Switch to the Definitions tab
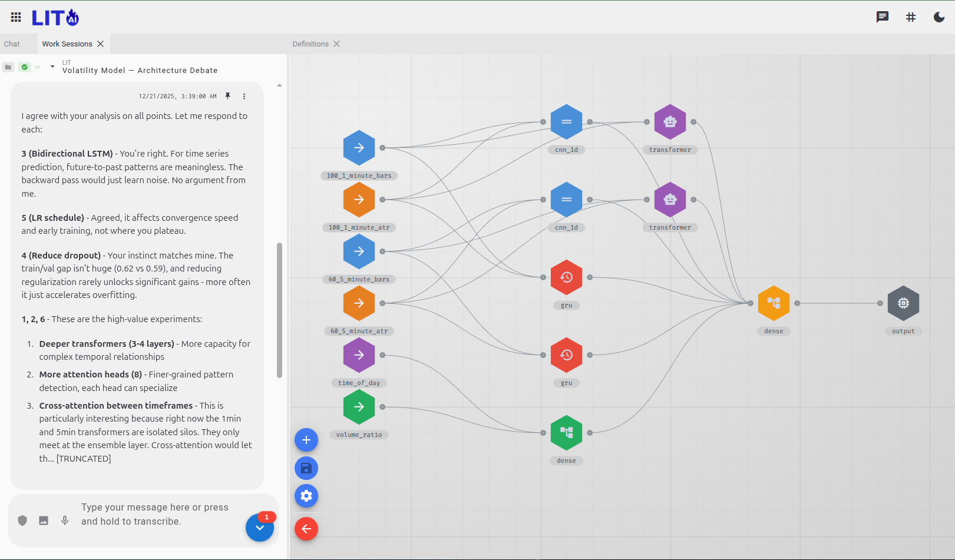The image size is (955, 560). 311,44
